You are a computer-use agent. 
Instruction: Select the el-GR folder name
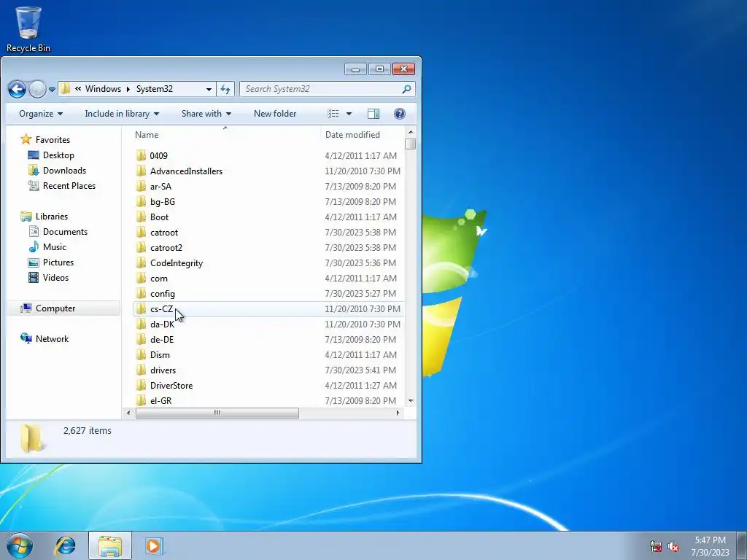point(160,400)
